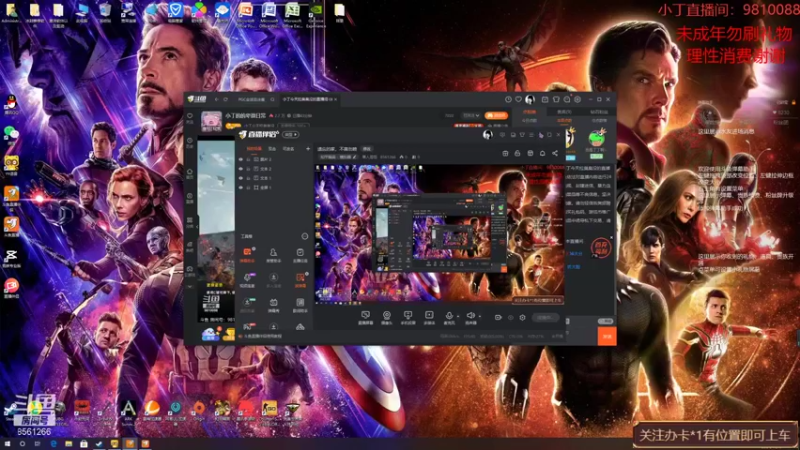Open user avatar in streaming assistant

click(488, 134)
